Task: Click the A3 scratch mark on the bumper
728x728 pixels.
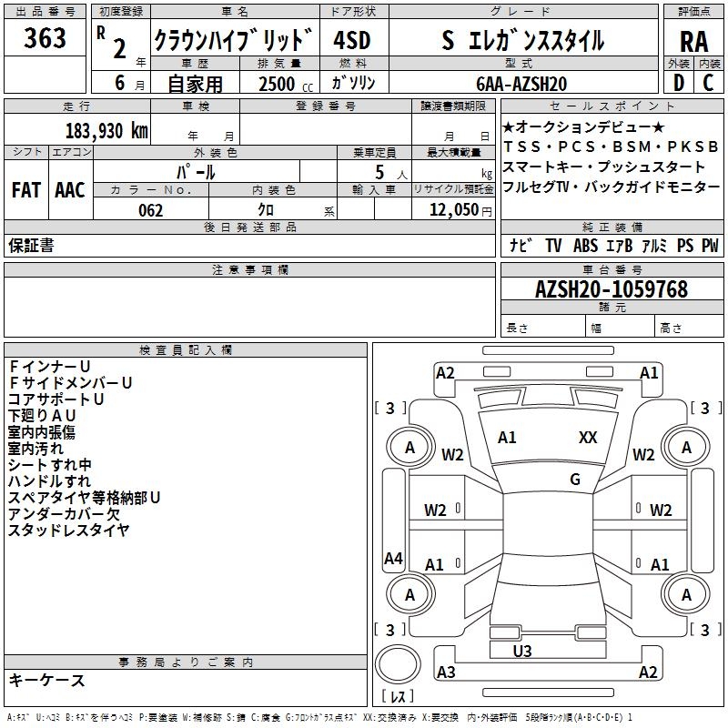Action: 446,672
